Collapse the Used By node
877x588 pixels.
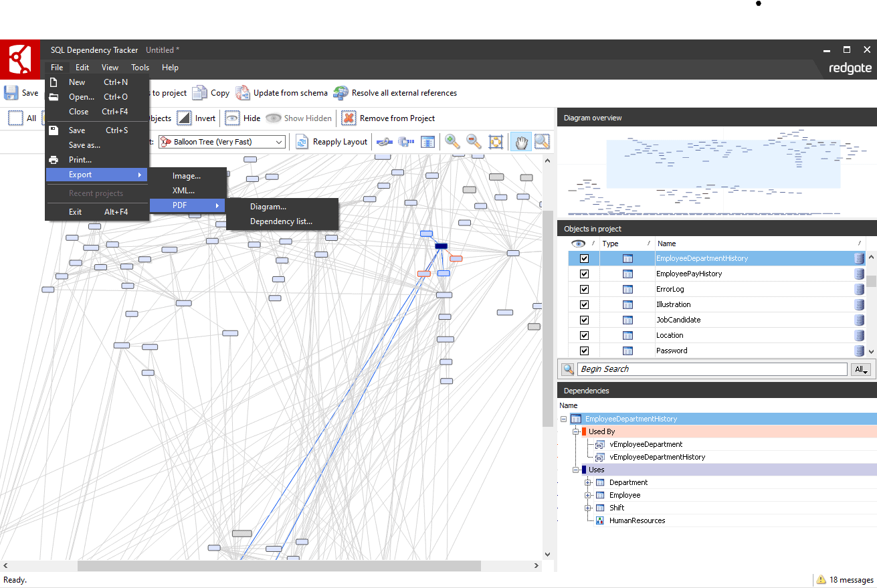pyautogui.click(x=575, y=431)
